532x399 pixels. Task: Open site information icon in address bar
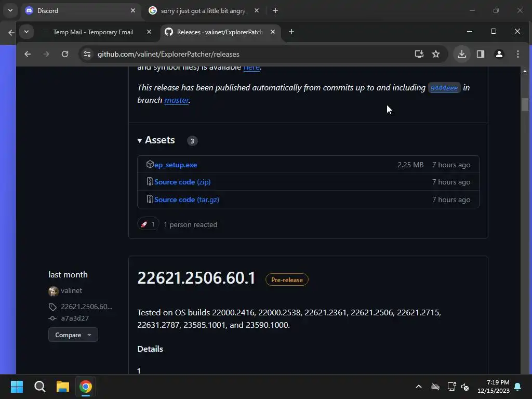87,54
